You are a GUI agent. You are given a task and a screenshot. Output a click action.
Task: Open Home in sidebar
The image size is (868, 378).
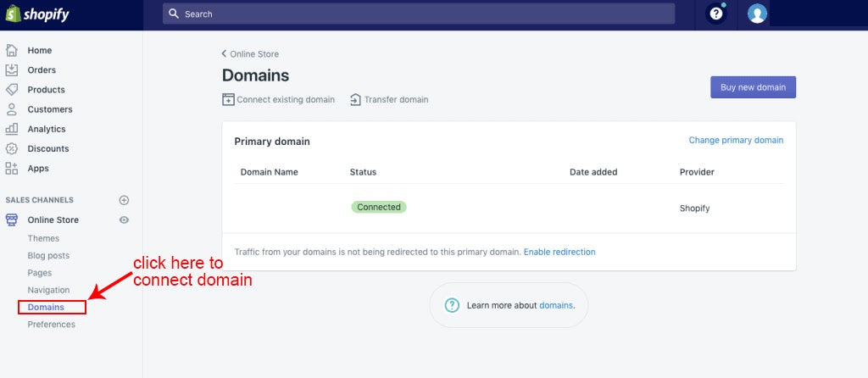(x=40, y=50)
